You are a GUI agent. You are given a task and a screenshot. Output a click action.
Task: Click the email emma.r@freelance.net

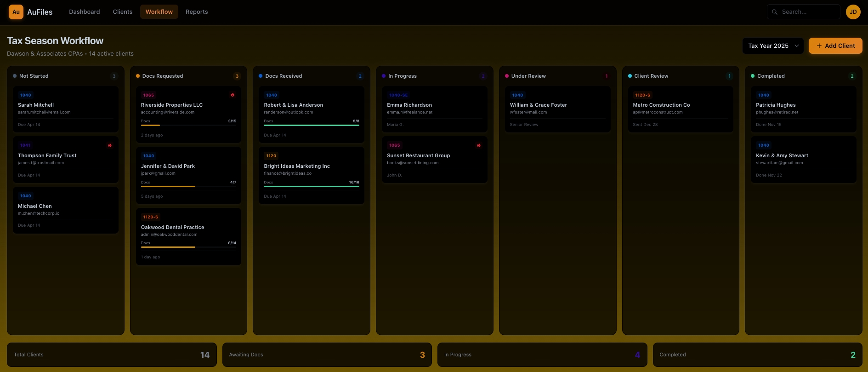(410, 112)
